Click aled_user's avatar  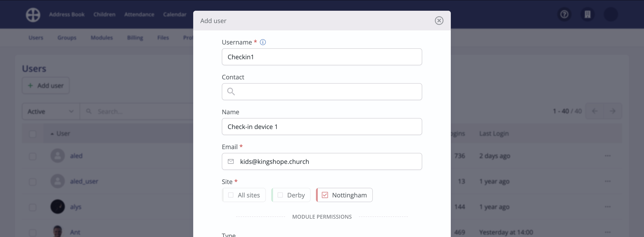tap(57, 181)
